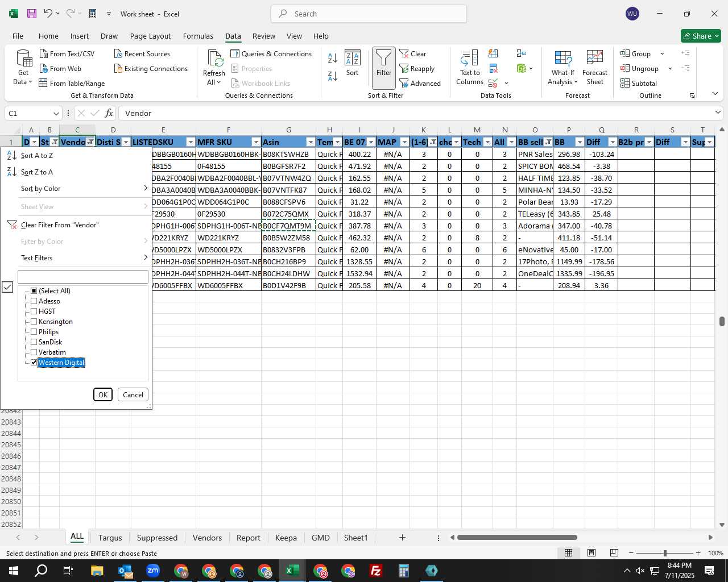728x582 pixels.
Task: Open the MFR SKU filter dropdown
Action: click(256, 142)
